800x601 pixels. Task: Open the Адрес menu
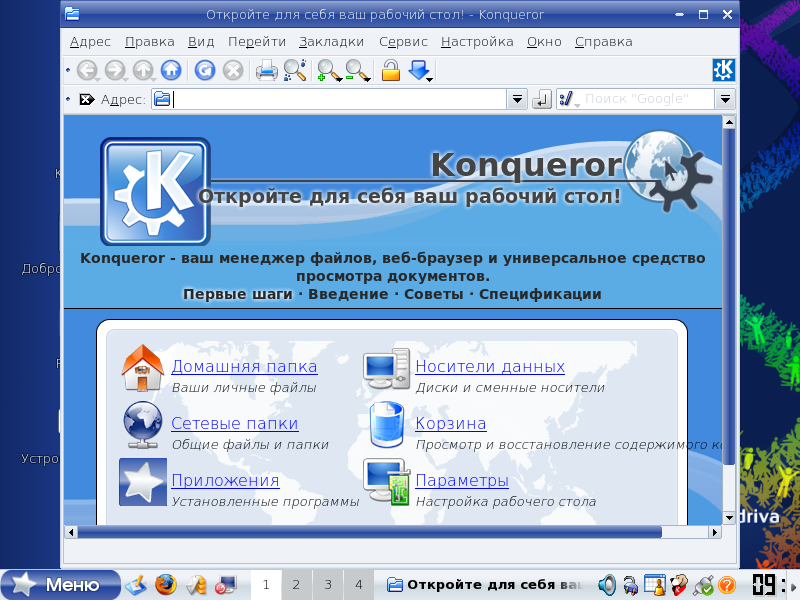(x=90, y=42)
